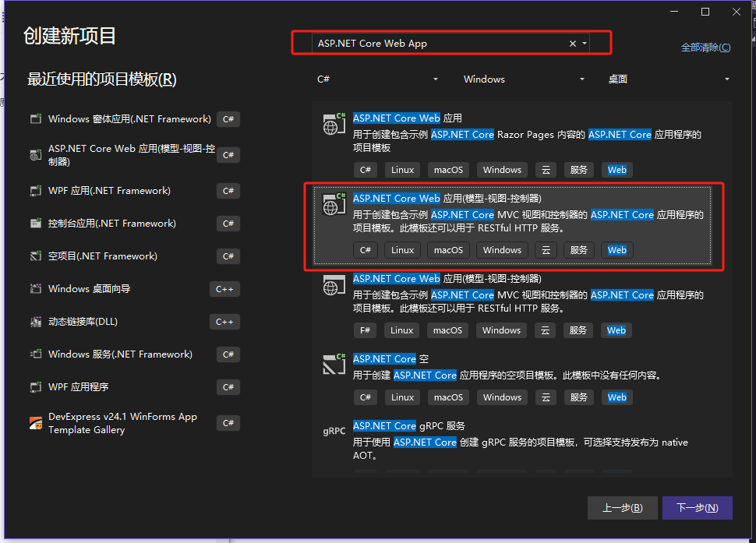Click the gRPC 服务 template icon
This screenshot has height=543, width=756.
point(334,431)
